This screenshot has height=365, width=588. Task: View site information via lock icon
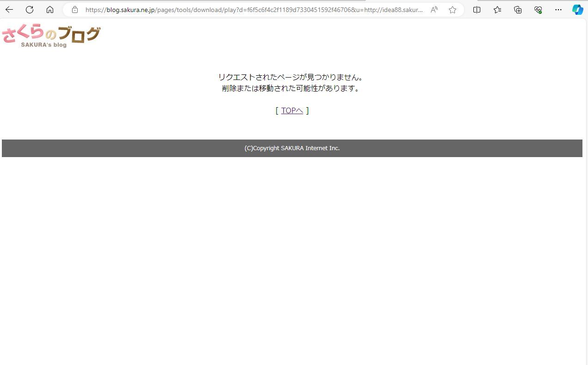[75, 10]
